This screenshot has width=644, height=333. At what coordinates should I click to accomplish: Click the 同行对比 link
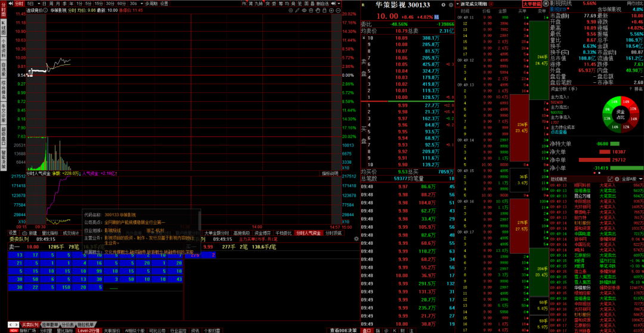point(635,3)
